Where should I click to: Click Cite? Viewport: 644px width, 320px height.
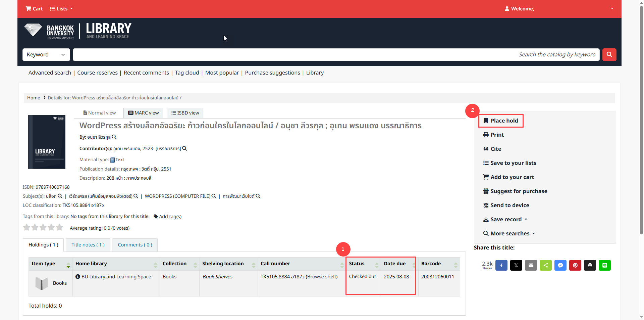[492, 149]
